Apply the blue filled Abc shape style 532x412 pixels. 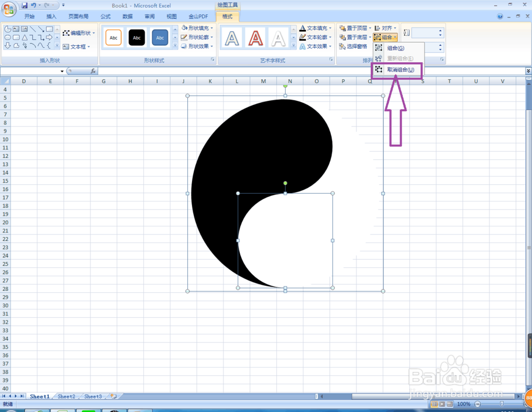[160, 38]
